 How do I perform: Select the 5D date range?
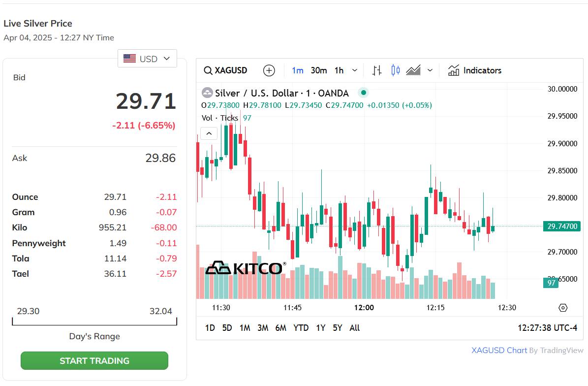tap(227, 328)
